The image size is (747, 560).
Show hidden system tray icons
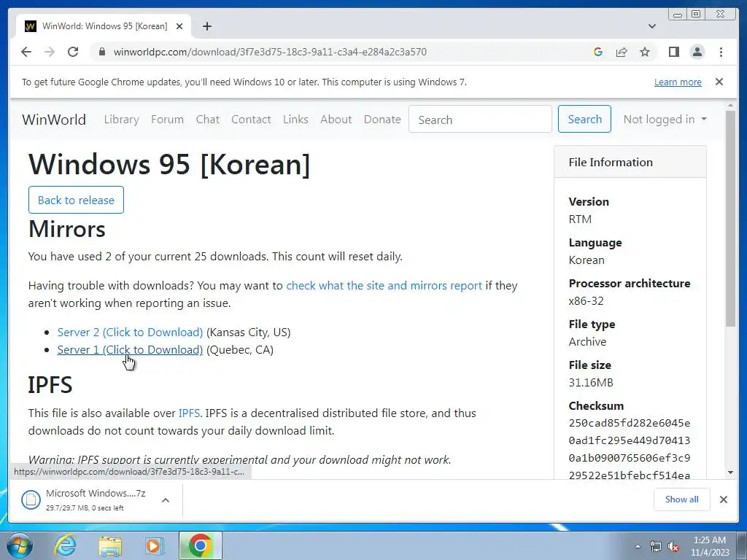[638, 546]
